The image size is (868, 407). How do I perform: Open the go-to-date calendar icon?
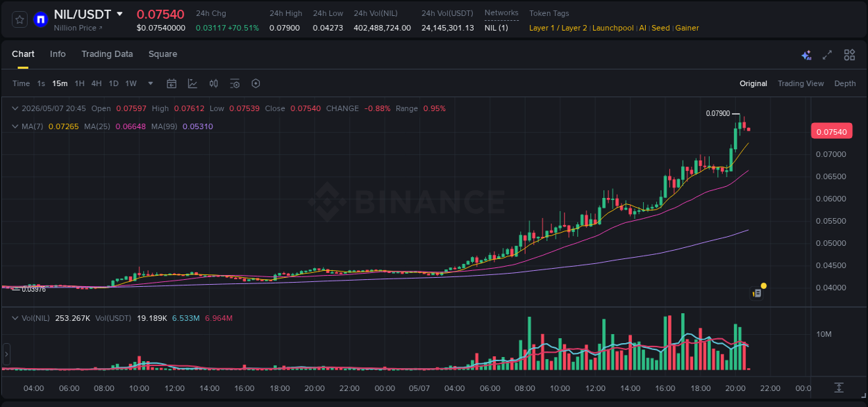(x=172, y=83)
